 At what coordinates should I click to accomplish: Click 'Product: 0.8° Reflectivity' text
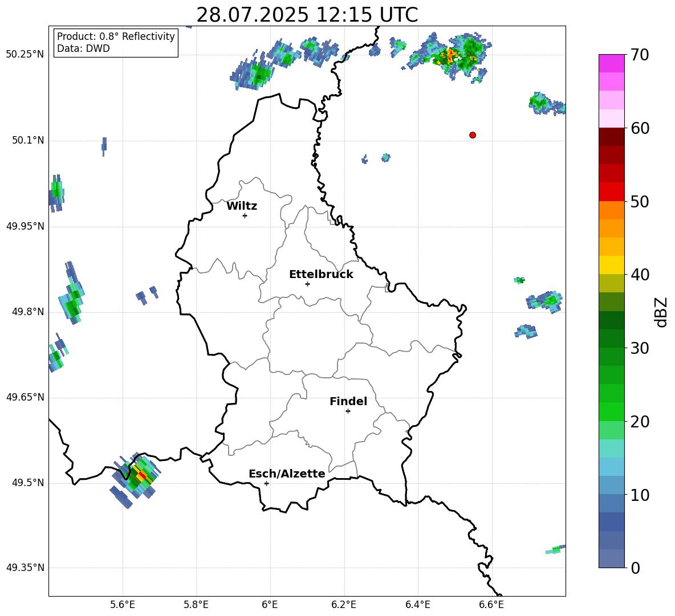pyautogui.click(x=116, y=36)
